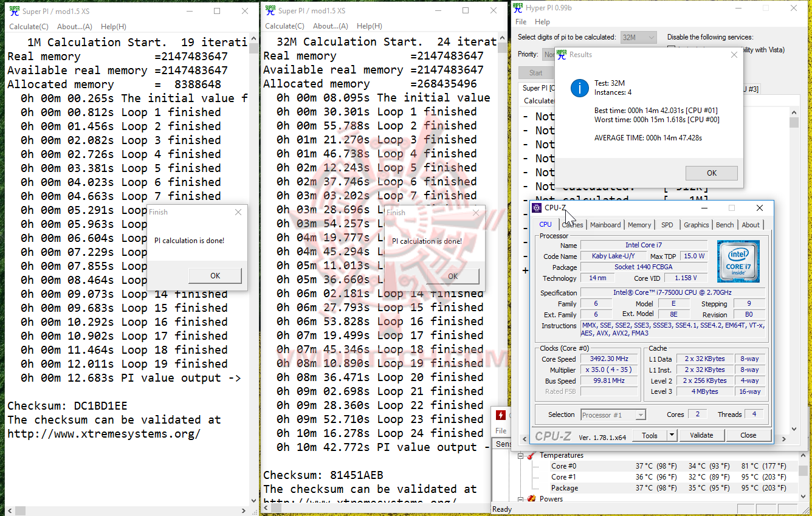The height and width of the screenshot is (516, 812).
Task: Click the CPU-Z chip icon in its title bar
Action: (537, 208)
